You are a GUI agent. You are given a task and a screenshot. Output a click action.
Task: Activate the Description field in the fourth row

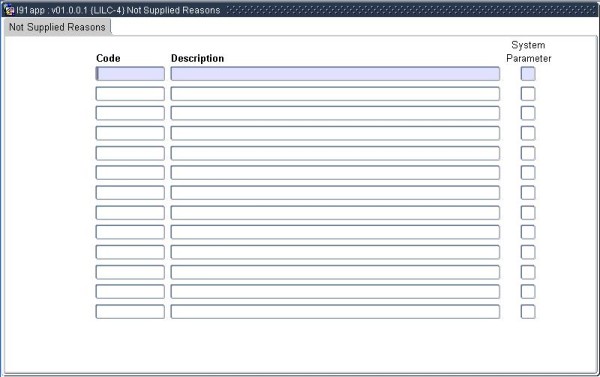335,133
